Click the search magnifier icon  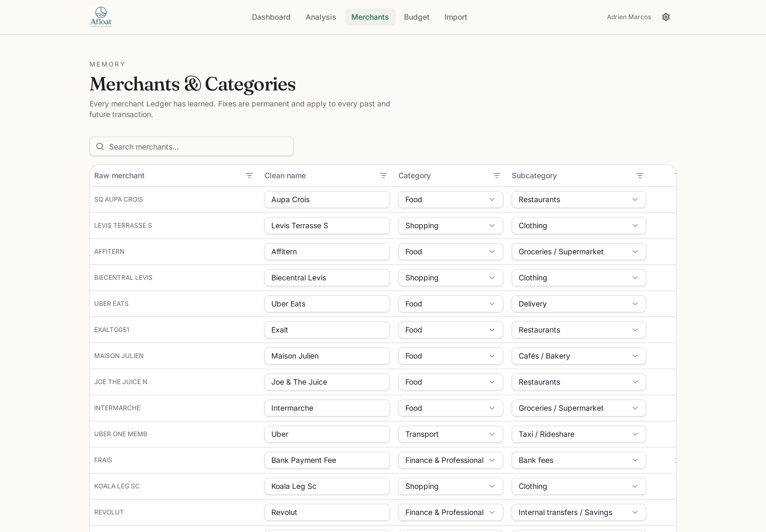pyautogui.click(x=100, y=146)
